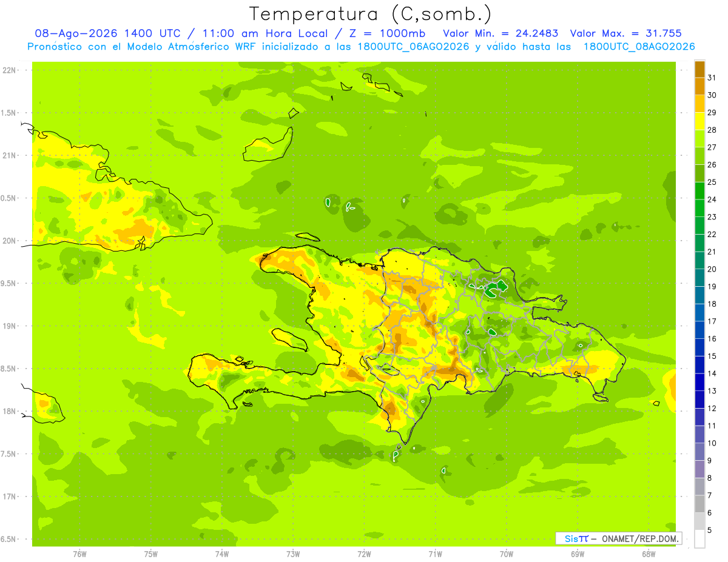Click '11:00 am Hora Local' in header
Image resolution: width=728 pixels, height=562 pixels.
click(263, 33)
